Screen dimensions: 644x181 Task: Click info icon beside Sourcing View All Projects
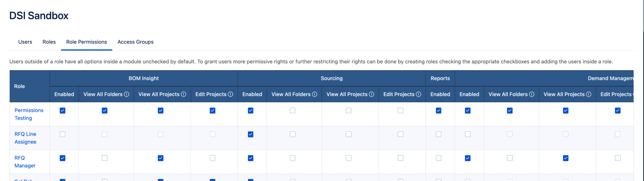(372, 94)
